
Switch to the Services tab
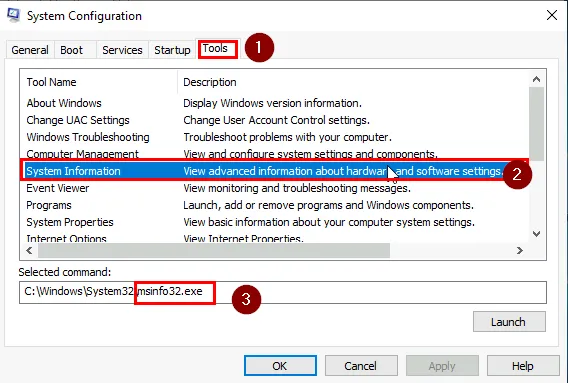(x=122, y=50)
